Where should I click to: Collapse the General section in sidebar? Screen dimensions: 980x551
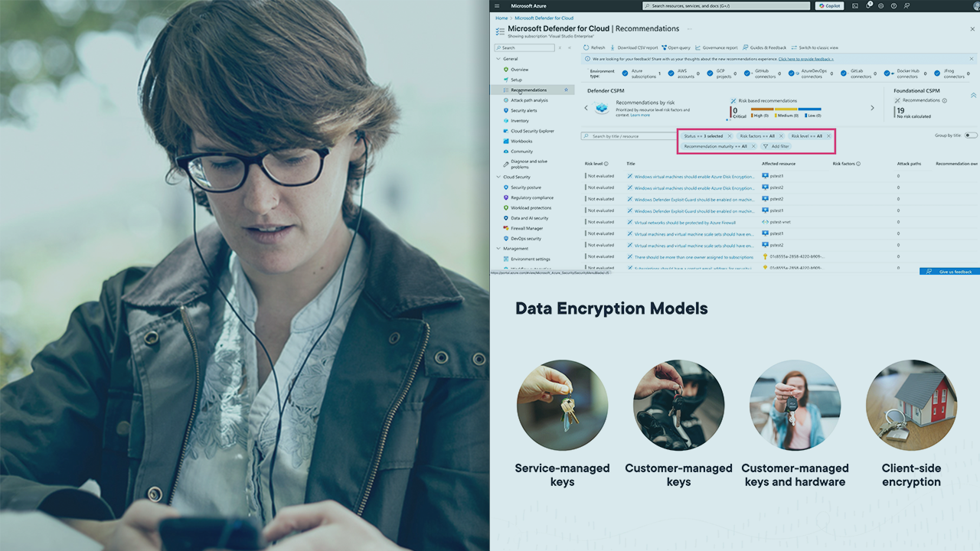point(498,59)
